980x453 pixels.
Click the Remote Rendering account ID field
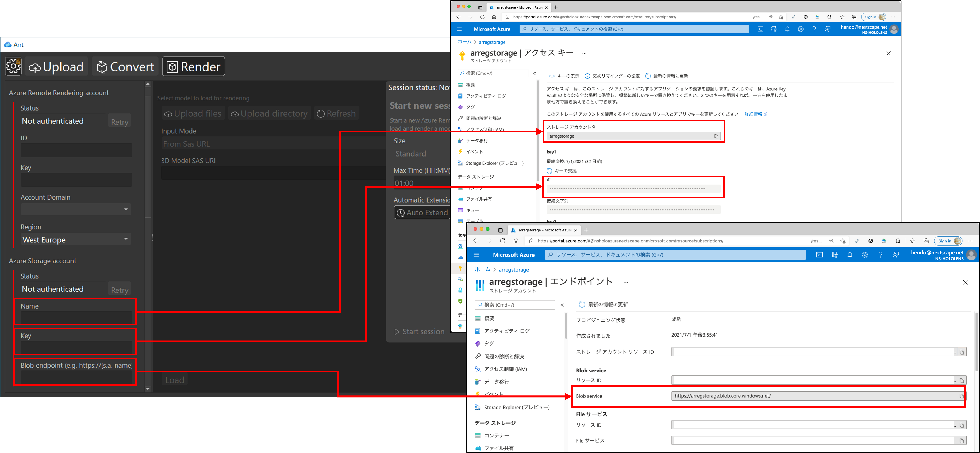[x=76, y=150]
